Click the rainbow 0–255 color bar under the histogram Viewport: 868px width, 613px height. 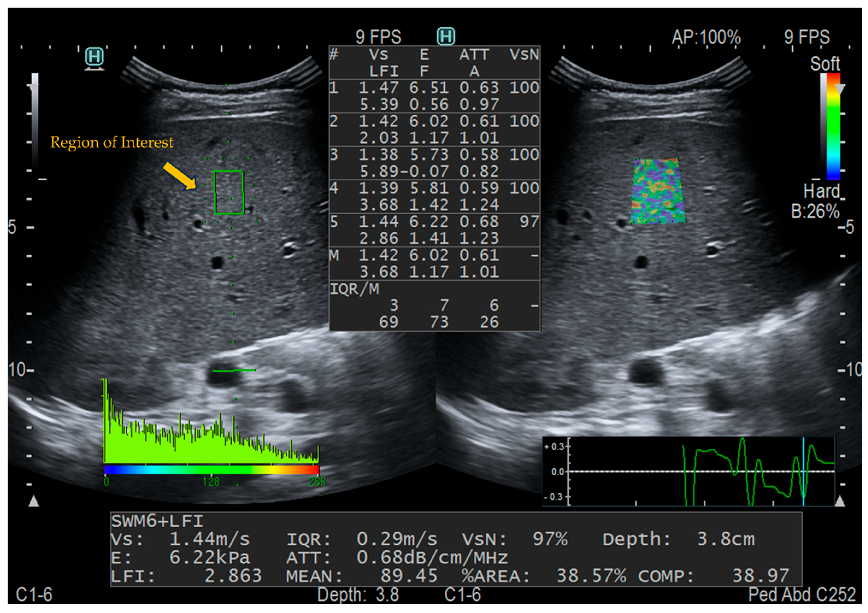coord(211,470)
